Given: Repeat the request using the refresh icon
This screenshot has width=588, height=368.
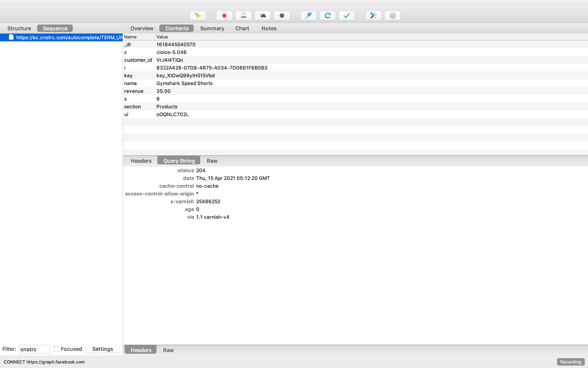Looking at the screenshot, I should coord(327,16).
